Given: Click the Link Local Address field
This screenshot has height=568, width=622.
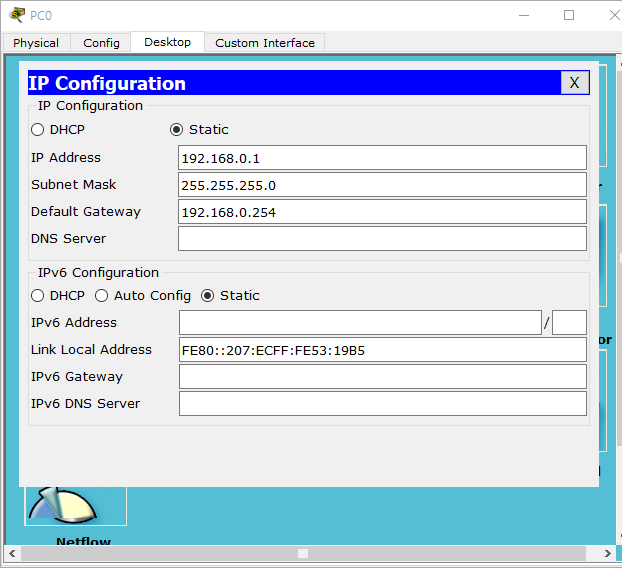Looking at the screenshot, I should [383, 350].
